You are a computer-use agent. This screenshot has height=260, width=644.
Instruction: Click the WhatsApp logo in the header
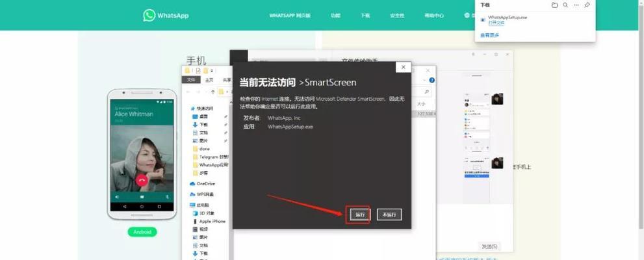pyautogui.click(x=166, y=16)
